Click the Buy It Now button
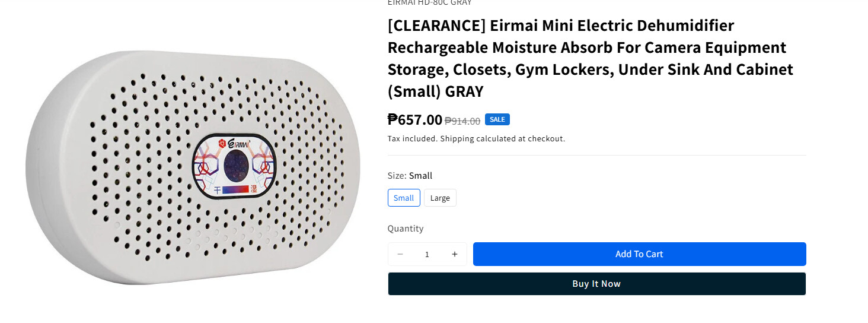868x323 pixels. [x=596, y=284]
